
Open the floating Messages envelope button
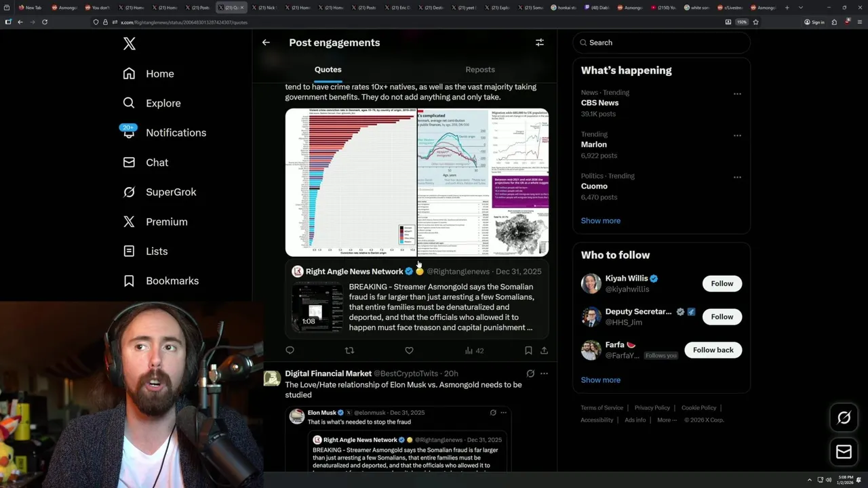point(844,451)
